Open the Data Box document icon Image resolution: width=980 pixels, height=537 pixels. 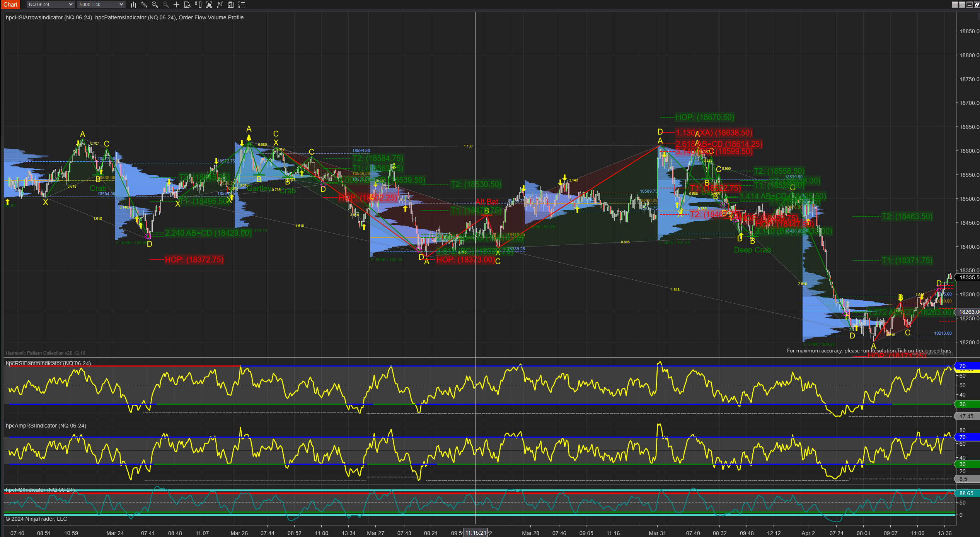coord(187,5)
